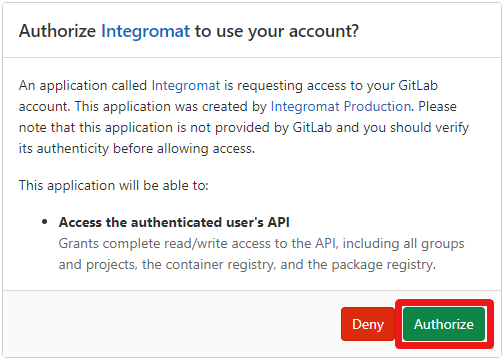The image size is (504, 360).
Task: Click the 'Access the authenticated user's API' text
Action: 174,222
